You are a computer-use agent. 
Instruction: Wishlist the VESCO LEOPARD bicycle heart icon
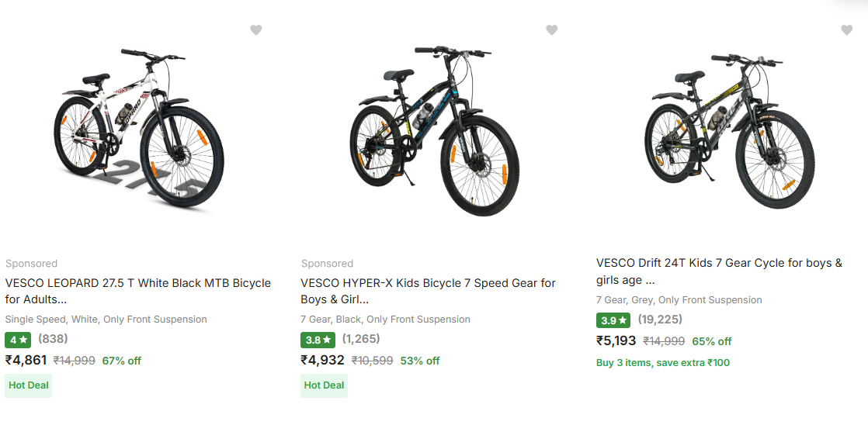tap(256, 30)
